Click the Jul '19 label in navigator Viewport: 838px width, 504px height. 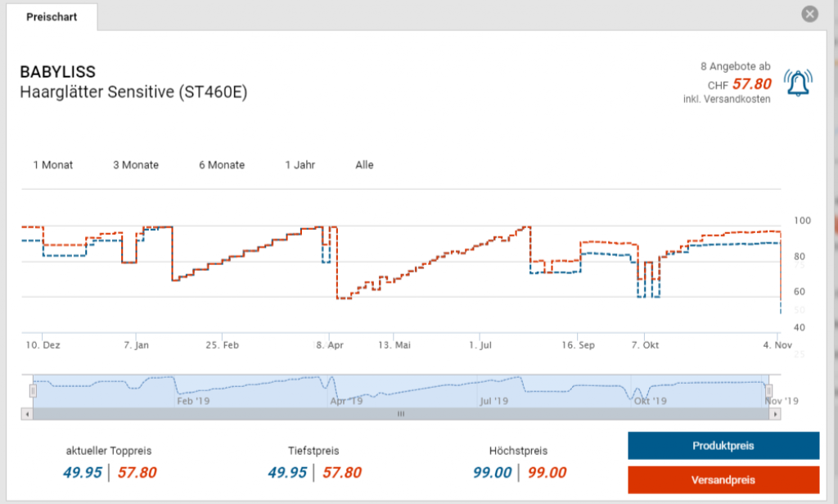(493, 401)
